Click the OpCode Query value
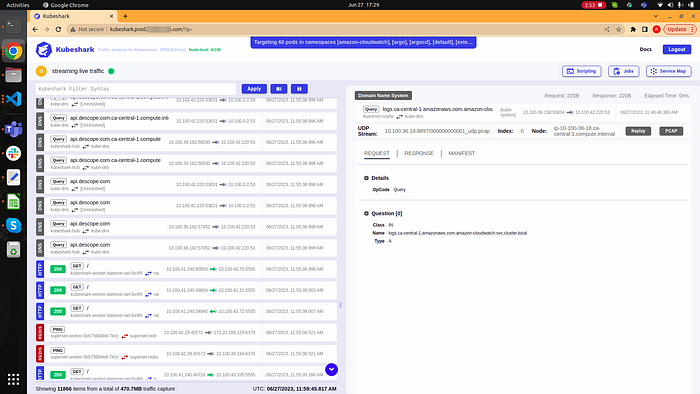Screen dimensions: 700x394 tap(400, 190)
